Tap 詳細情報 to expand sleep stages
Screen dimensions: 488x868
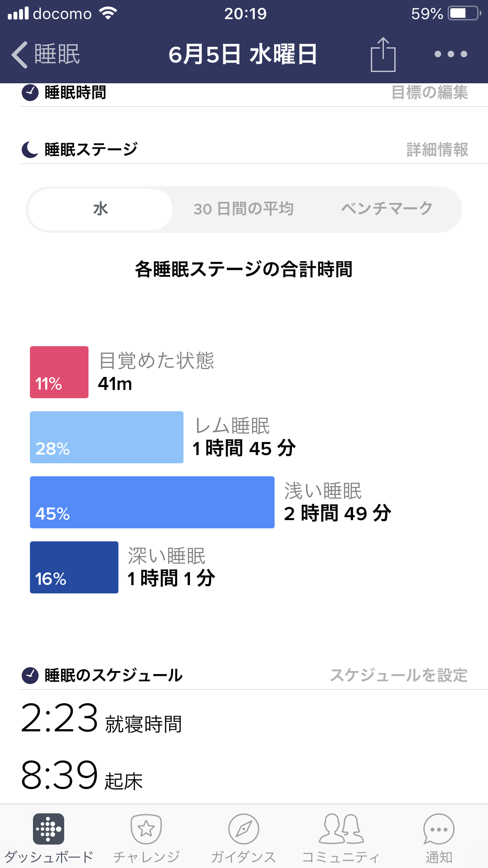pos(437,150)
